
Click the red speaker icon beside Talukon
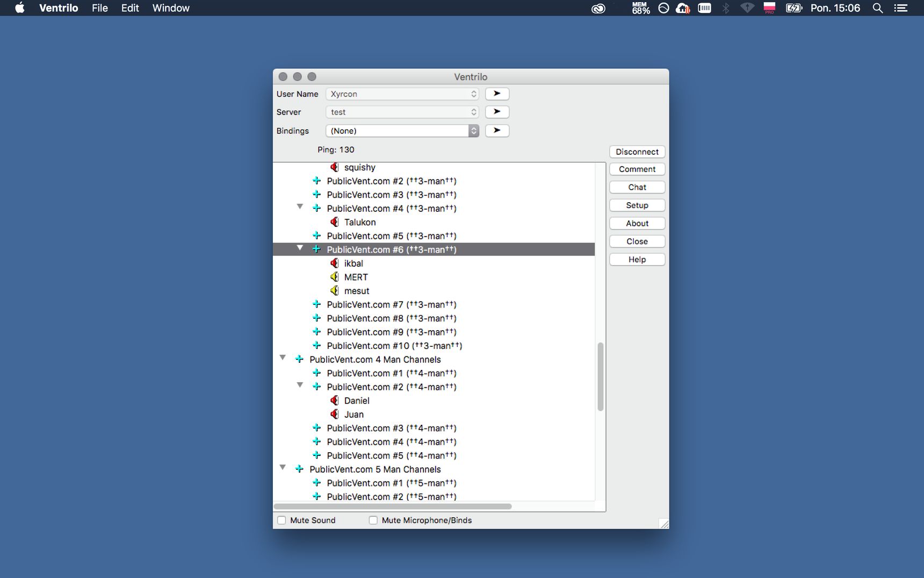pos(334,222)
